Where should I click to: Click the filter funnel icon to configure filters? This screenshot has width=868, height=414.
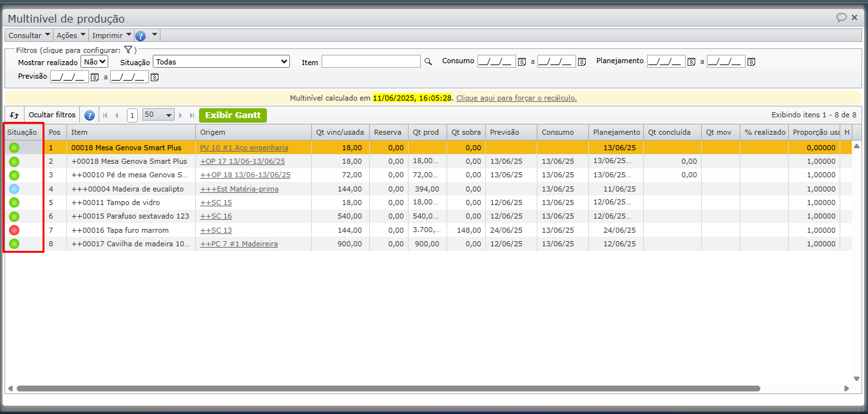pos(128,50)
